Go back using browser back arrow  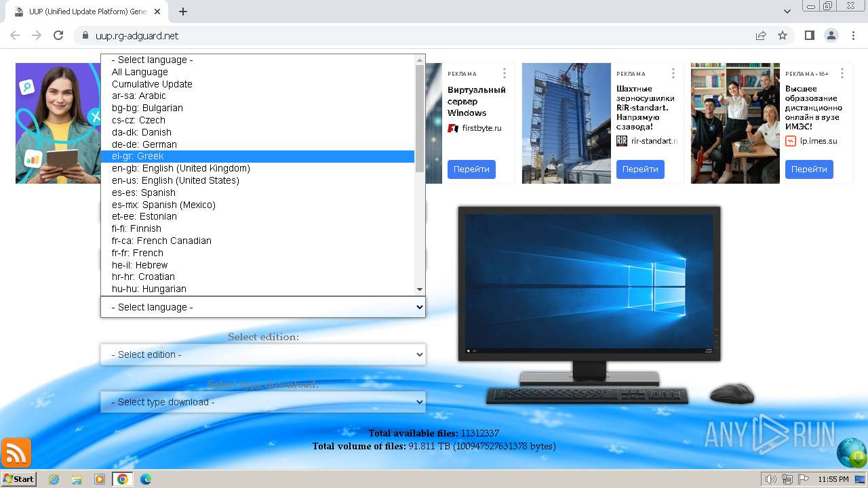pyautogui.click(x=15, y=35)
